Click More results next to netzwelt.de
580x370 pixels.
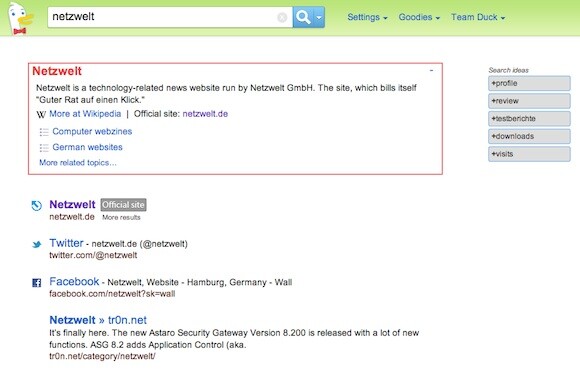click(121, 218)
